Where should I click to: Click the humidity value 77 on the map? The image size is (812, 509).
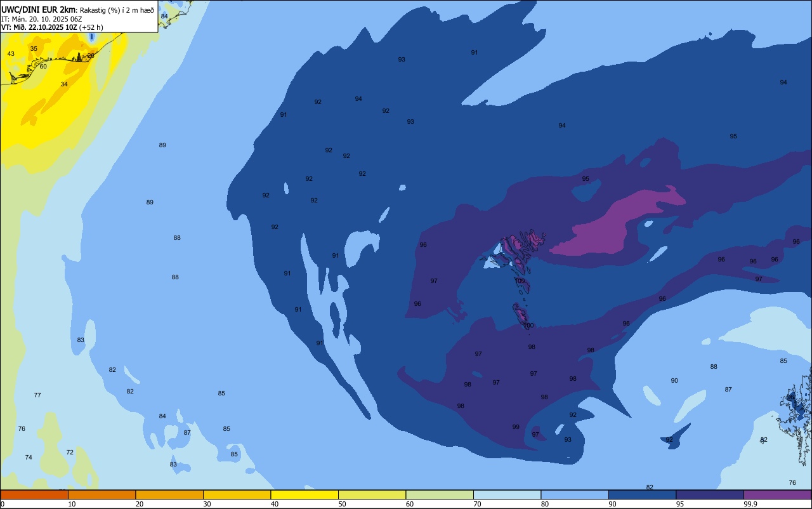coord(37,395)
